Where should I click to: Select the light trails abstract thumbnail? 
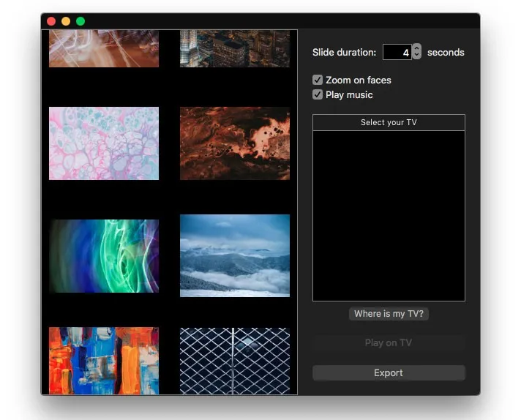click(104, 48)
